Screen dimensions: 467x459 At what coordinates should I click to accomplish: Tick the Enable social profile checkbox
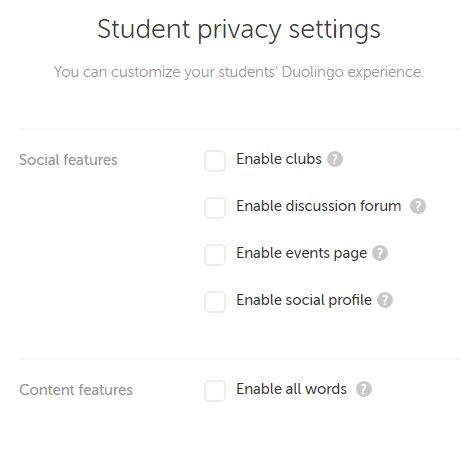(215, 302)
